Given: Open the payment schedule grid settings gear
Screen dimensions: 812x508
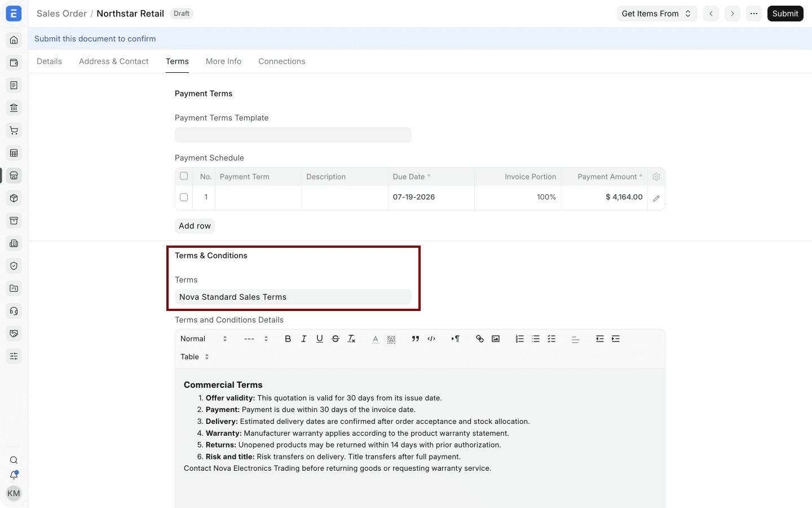Looking at the screenshot, I should coord(656,177).
